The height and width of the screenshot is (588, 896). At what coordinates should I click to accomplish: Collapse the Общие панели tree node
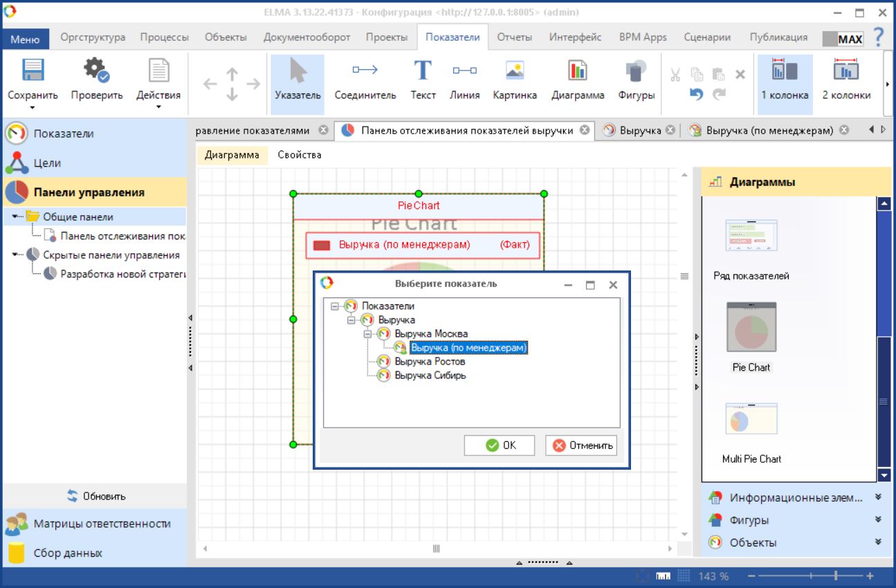coord(16,217)
